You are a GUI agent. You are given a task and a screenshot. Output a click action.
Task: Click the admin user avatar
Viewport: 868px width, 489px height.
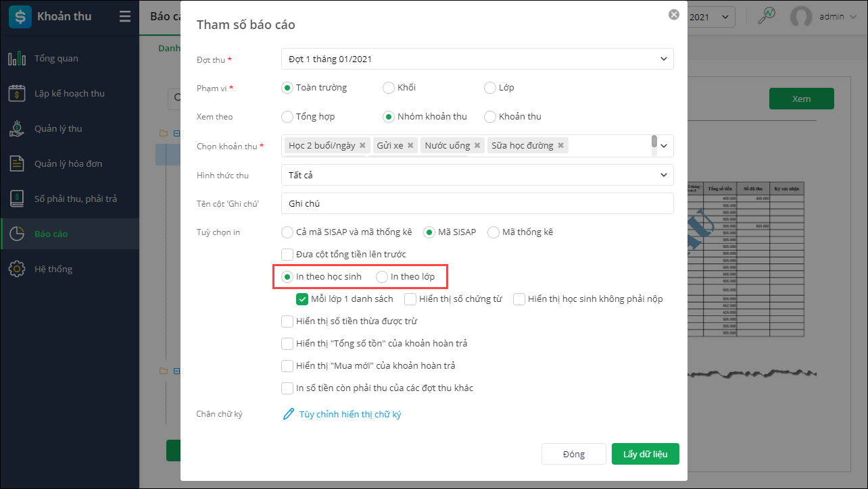[x=801, y=17]
